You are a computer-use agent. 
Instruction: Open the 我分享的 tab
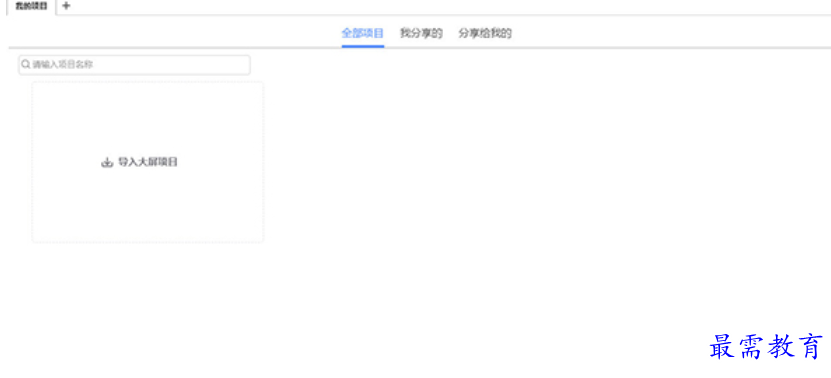click(421, 33)
